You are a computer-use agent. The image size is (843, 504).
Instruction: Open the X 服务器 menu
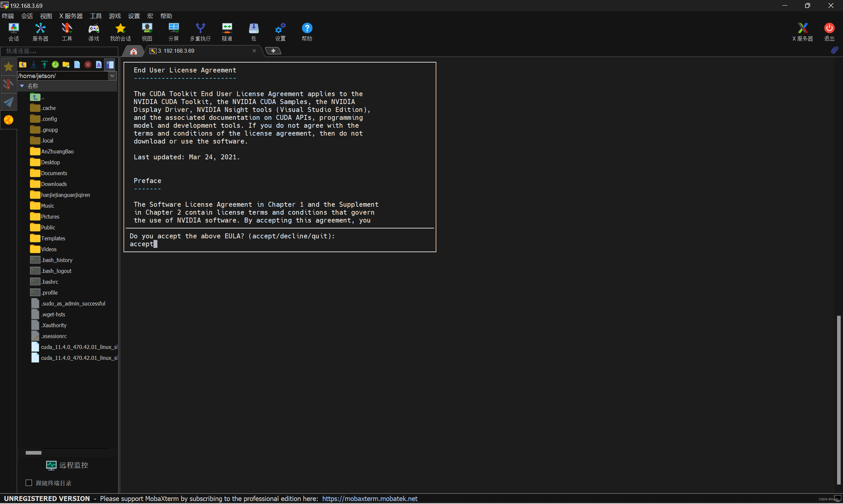point(71,16)
